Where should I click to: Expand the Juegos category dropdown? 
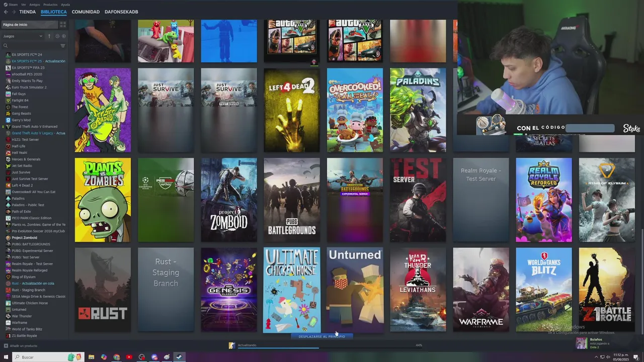pyautogui.click(x=23, y=36)
